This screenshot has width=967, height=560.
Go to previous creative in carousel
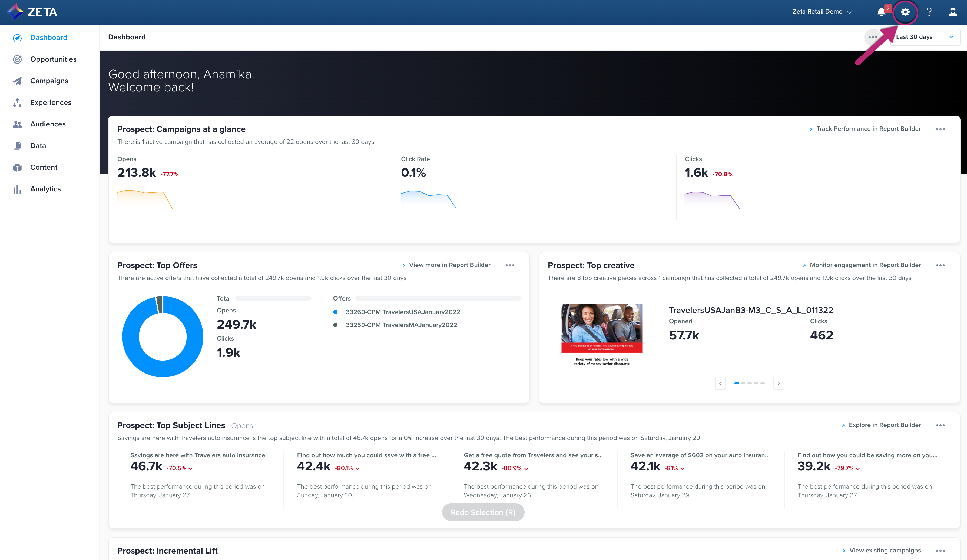(x=720, y=383)
